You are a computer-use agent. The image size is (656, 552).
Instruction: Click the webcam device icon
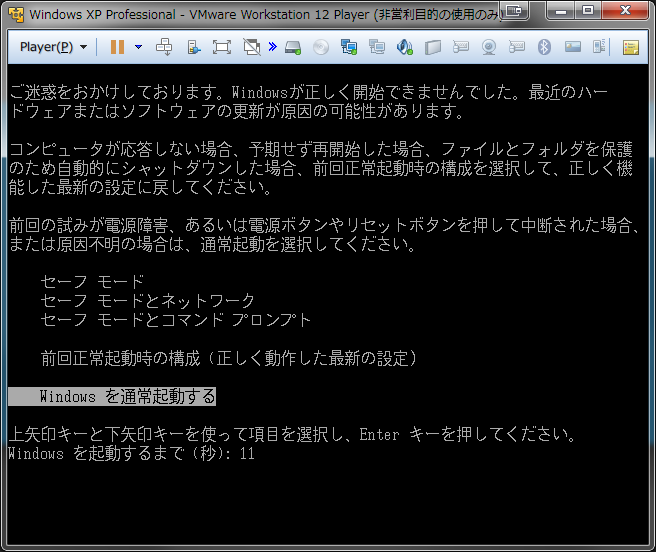click(x=489, y=47)
